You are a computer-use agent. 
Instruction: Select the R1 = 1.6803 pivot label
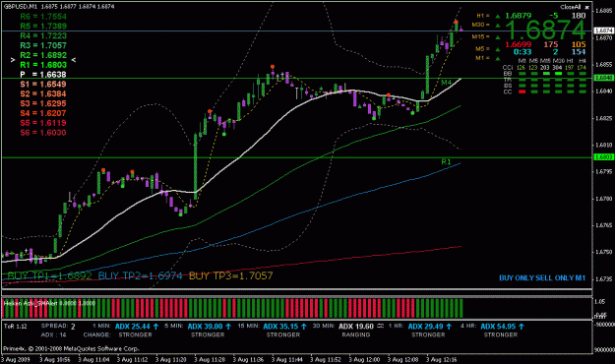pos(43,65)
